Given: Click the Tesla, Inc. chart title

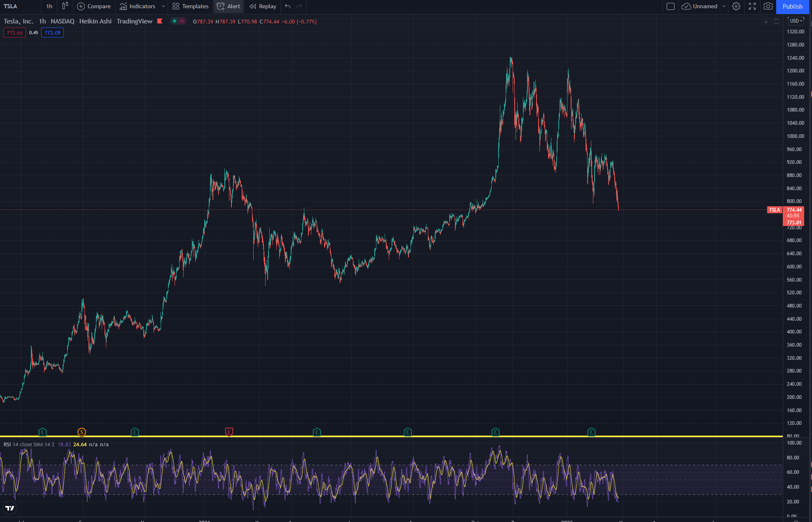Looking at the screenshot, I should click(x=19, y=21).
